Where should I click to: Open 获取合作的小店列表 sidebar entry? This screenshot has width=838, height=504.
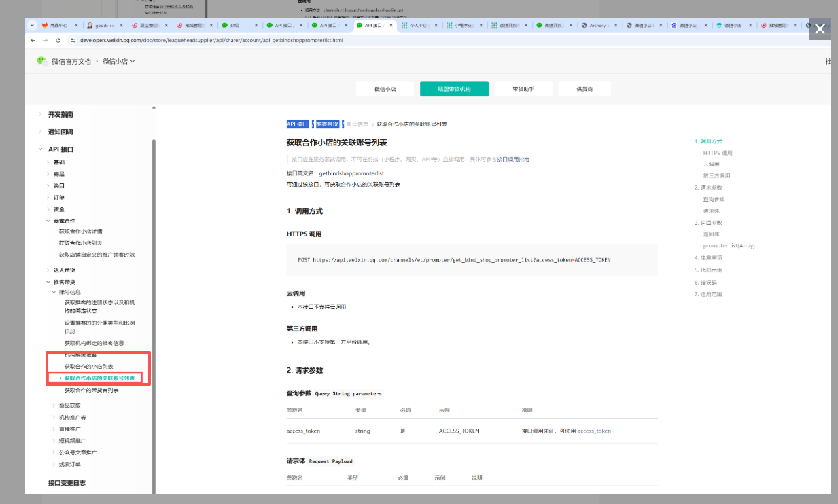pos(88,366)
